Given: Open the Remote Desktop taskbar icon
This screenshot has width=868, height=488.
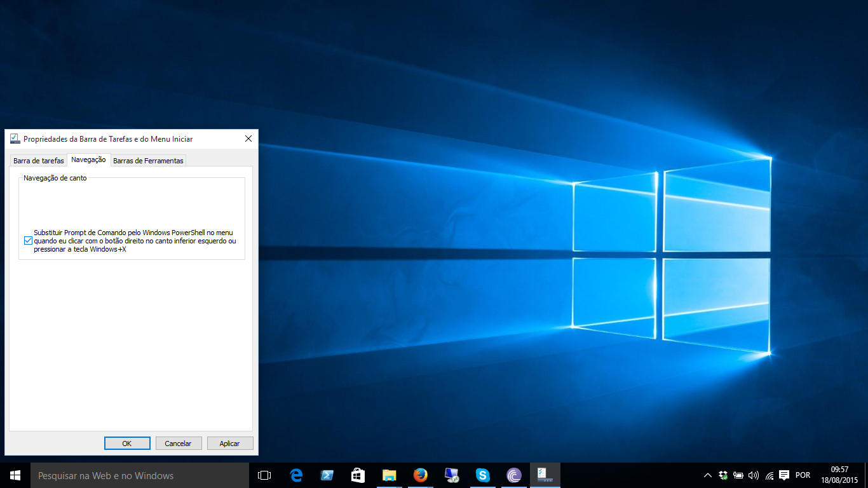Looking at the screenshot, I should [452, 475].
